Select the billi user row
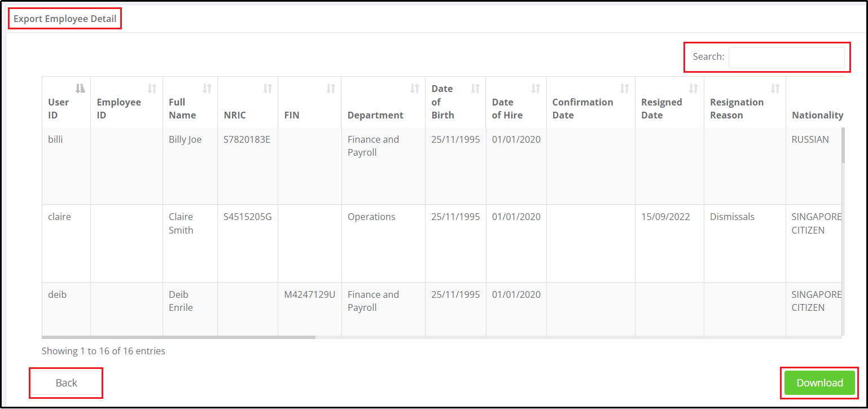The image size is (868, 409). click(442, 166)
